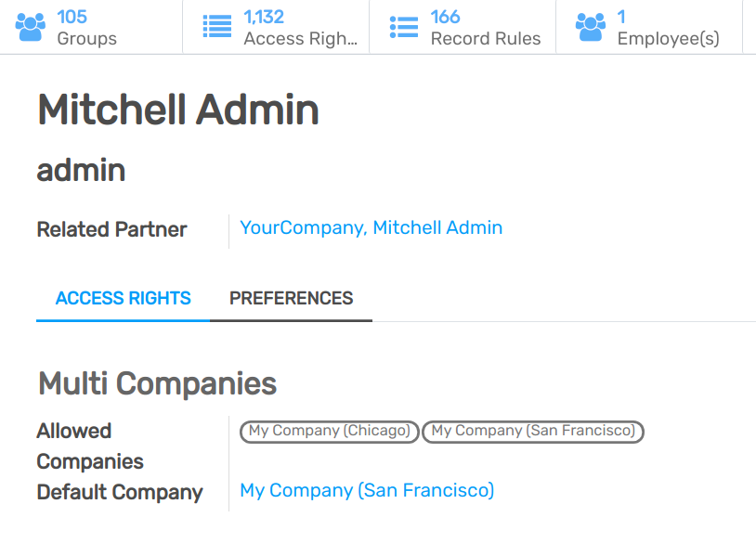Screen dimensions: 756x543
Task: Click the Default Company field label
Action: pos(120,492)
